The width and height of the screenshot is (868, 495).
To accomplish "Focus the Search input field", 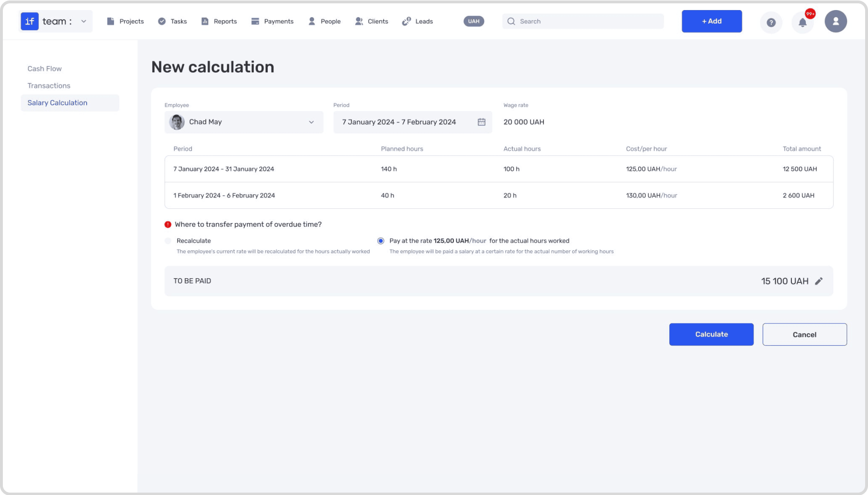I will coord(583,21).
